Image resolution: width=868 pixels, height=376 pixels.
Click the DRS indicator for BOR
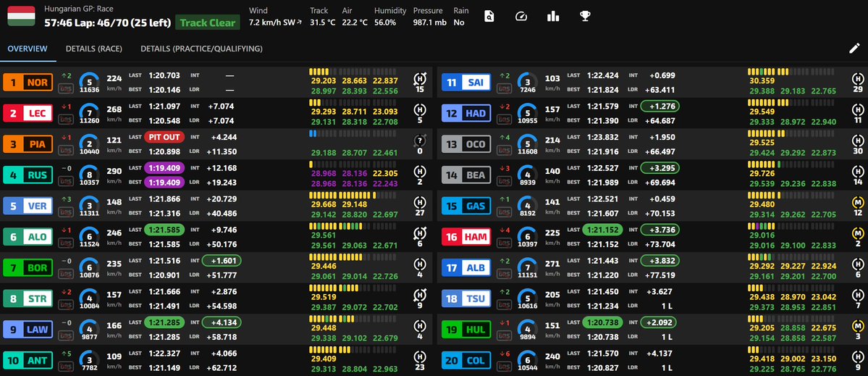(x=66, y=274)
